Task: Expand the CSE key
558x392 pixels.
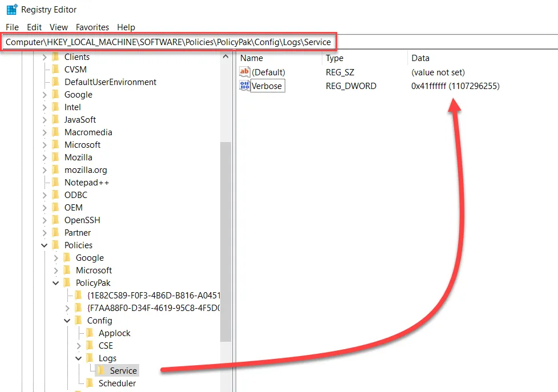Action: (x=79, y=345)
